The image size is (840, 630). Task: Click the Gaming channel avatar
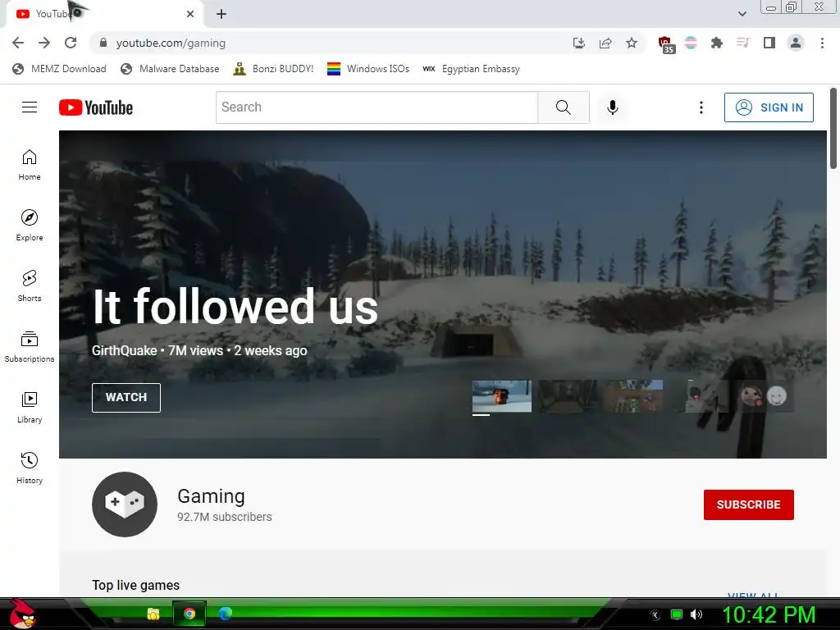125,504
